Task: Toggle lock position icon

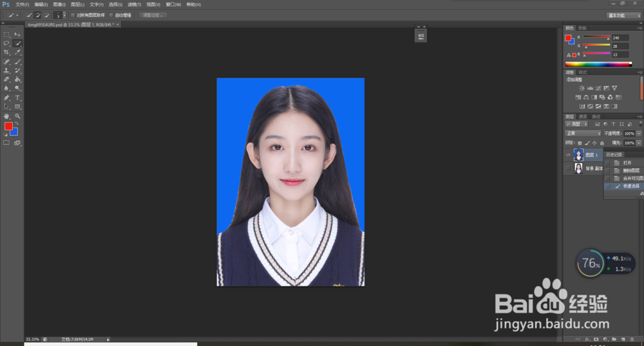Action: click(x=594, y=143)
